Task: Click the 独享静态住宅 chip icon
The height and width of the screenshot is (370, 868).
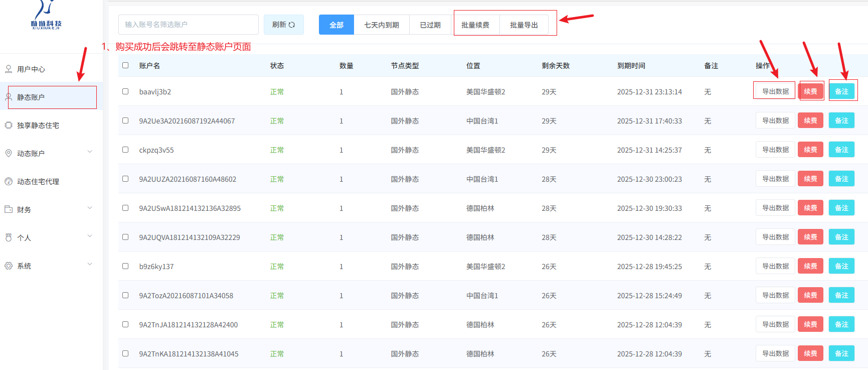Action: (x=9, y=125)
